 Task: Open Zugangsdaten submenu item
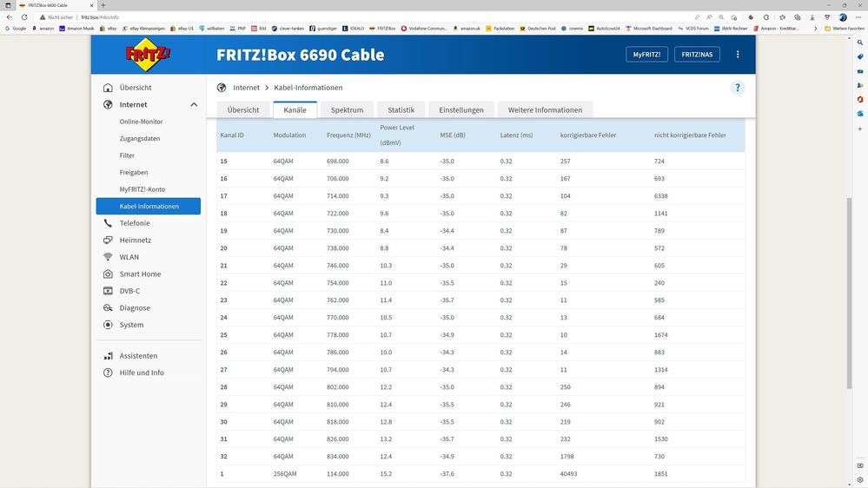(x=140, y=138)
